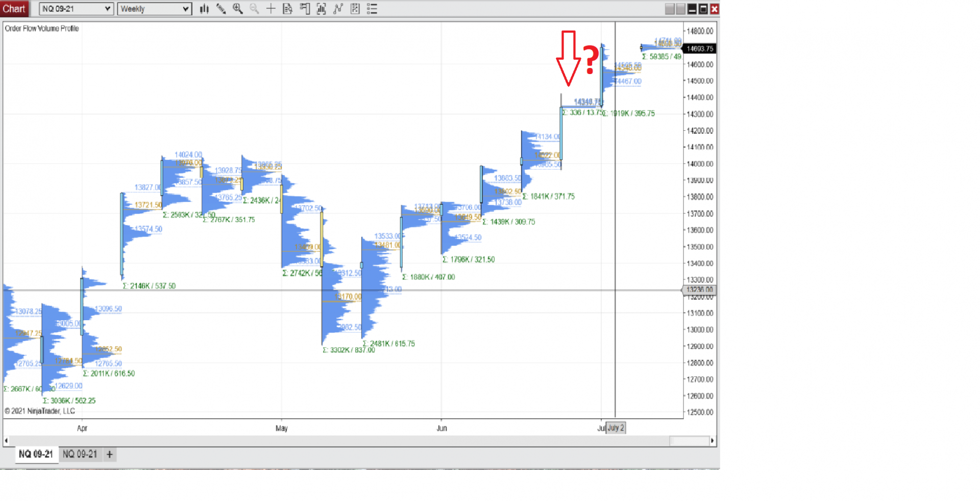Click the greyed zoom out magnifier icon
Image resolution: width=980 pixels, height=501 pixels.
click(254, 9)
